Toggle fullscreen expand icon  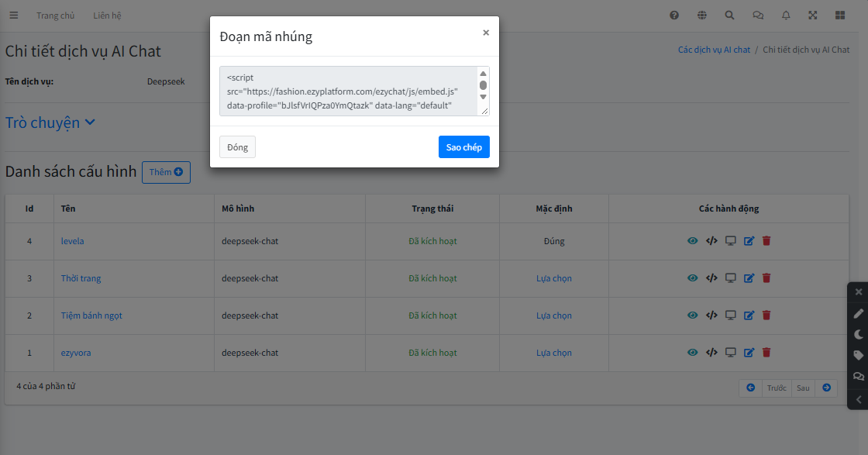813,16
